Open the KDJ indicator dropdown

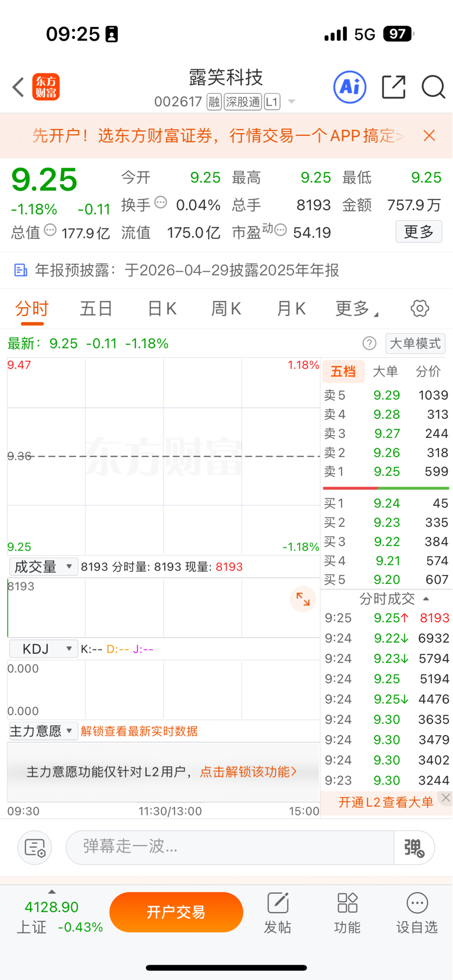pos(44,649)
